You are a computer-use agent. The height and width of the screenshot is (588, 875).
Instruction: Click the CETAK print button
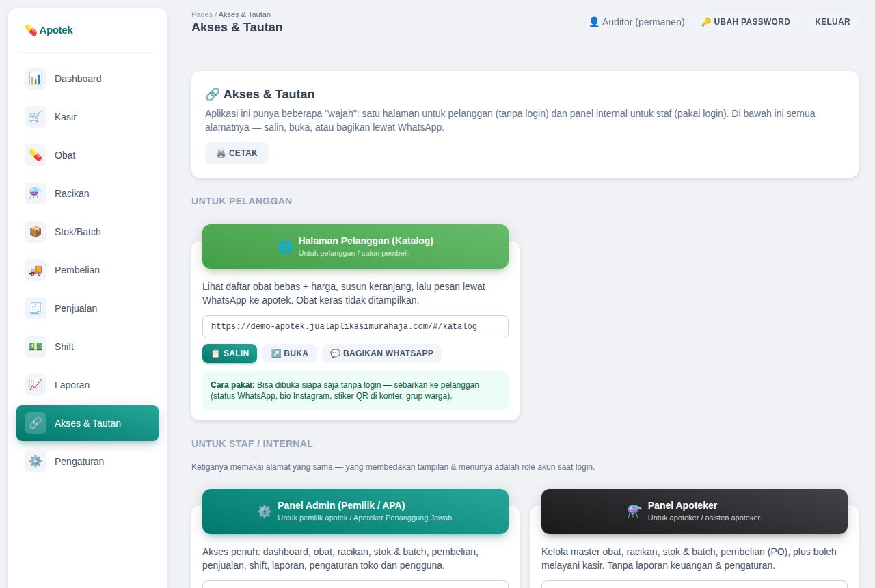[237, 153]
